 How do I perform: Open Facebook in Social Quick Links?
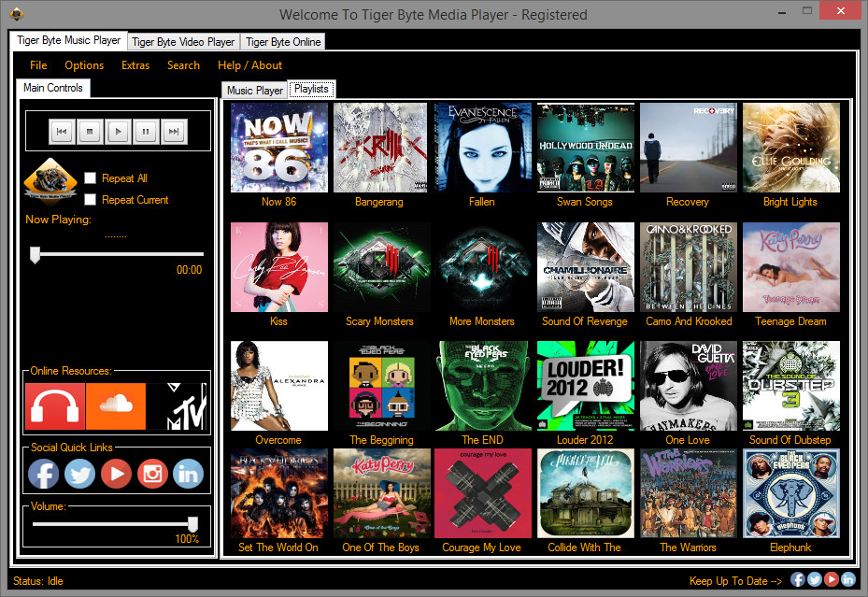tap(43, 474)
